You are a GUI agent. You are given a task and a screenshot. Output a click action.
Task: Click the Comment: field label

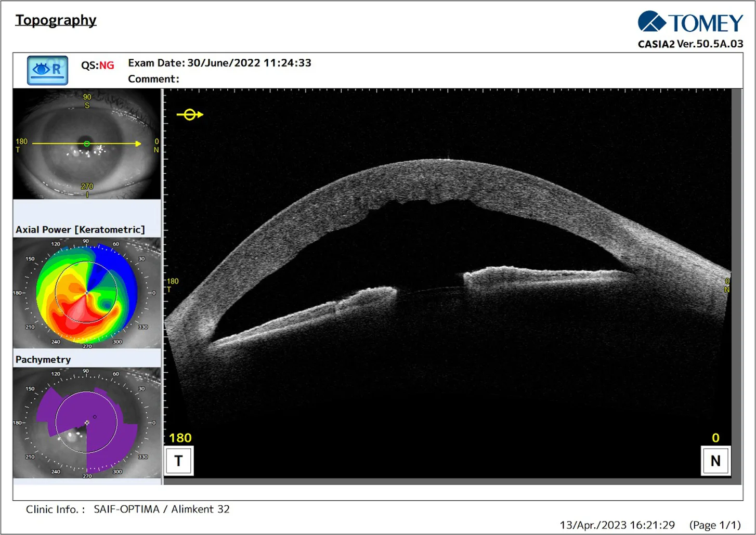(x=153, y=79)
